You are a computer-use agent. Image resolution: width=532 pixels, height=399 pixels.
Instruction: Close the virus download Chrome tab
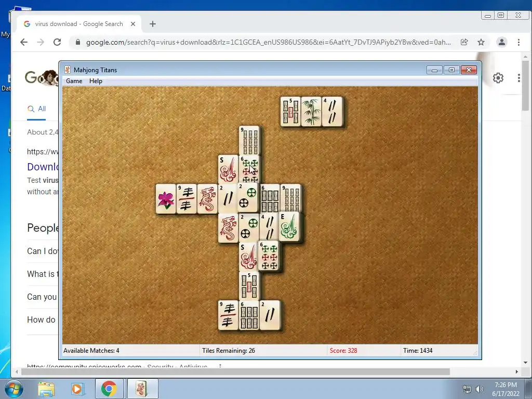(133, 24)
